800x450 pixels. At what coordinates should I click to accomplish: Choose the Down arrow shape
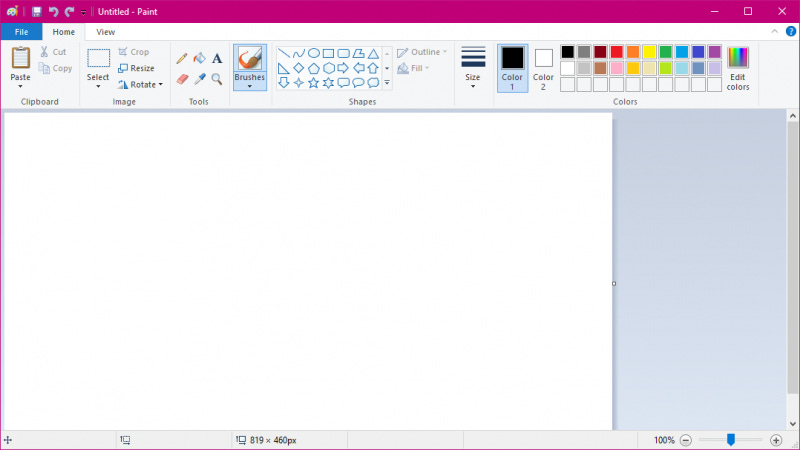tap(284, 83)
